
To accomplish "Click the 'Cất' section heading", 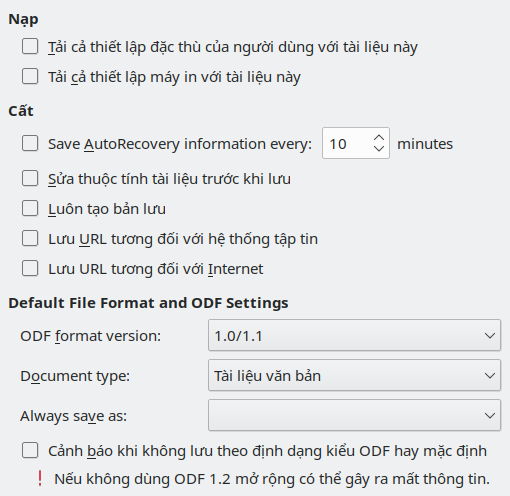I will click(x=21, y=111).
